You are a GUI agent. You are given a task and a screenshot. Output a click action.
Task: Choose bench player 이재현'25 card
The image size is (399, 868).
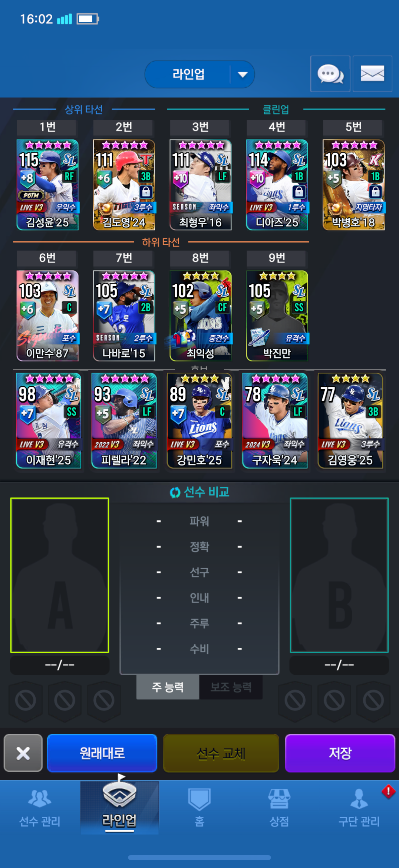(48, 420)
